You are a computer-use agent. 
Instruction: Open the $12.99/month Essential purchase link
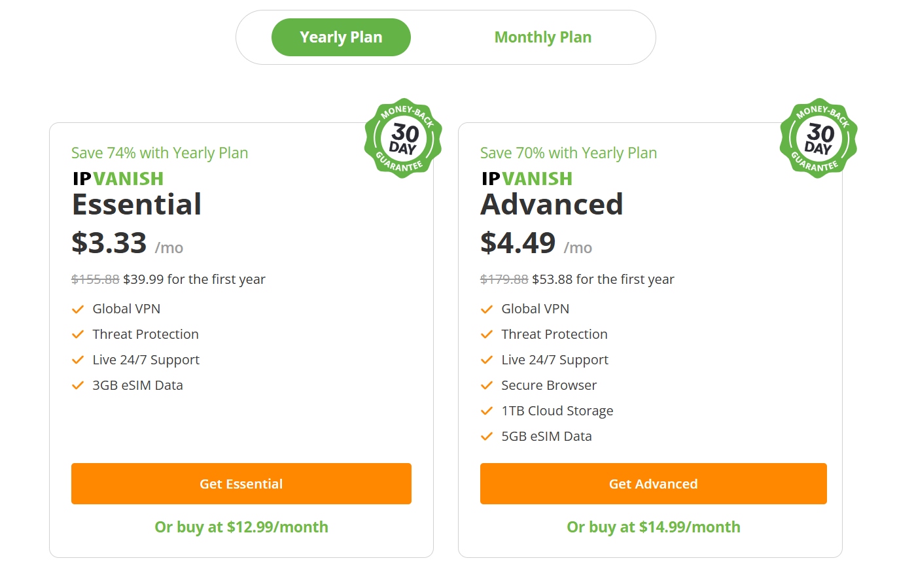pyautogui.click(x=241, y=527)
